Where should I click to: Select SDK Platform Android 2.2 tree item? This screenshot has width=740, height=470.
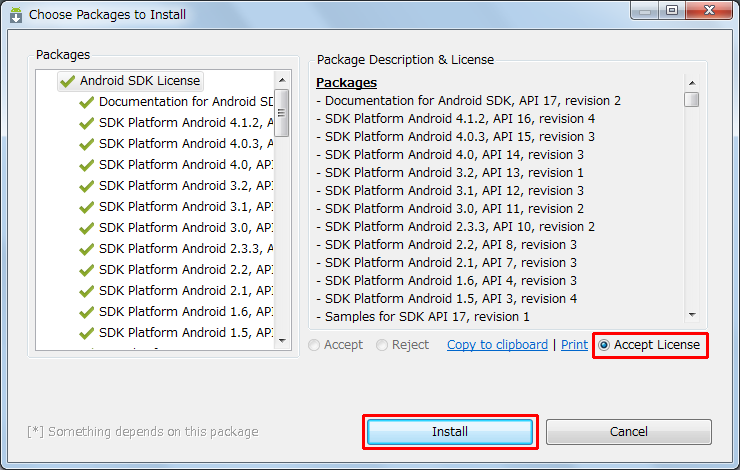(185, 270)
